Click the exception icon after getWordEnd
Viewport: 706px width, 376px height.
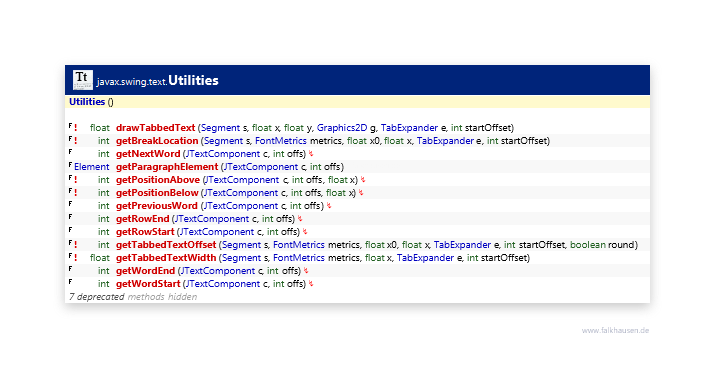[306, 271]
